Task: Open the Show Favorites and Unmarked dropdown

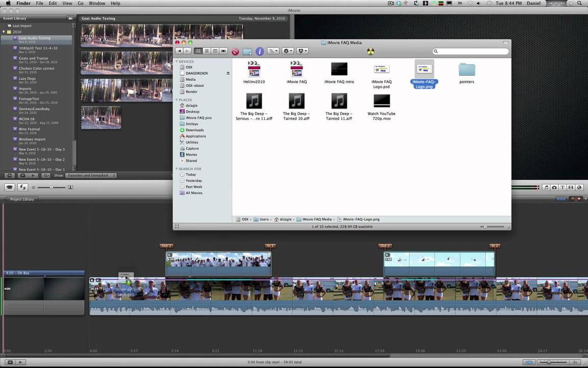Action: point(91,175)
